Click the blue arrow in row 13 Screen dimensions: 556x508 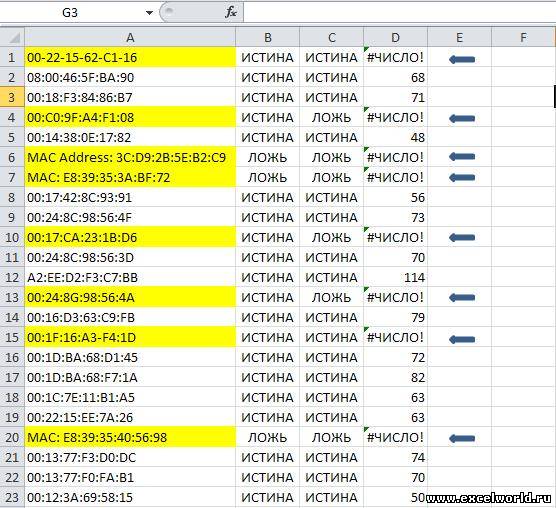click(x=462, y=297)
